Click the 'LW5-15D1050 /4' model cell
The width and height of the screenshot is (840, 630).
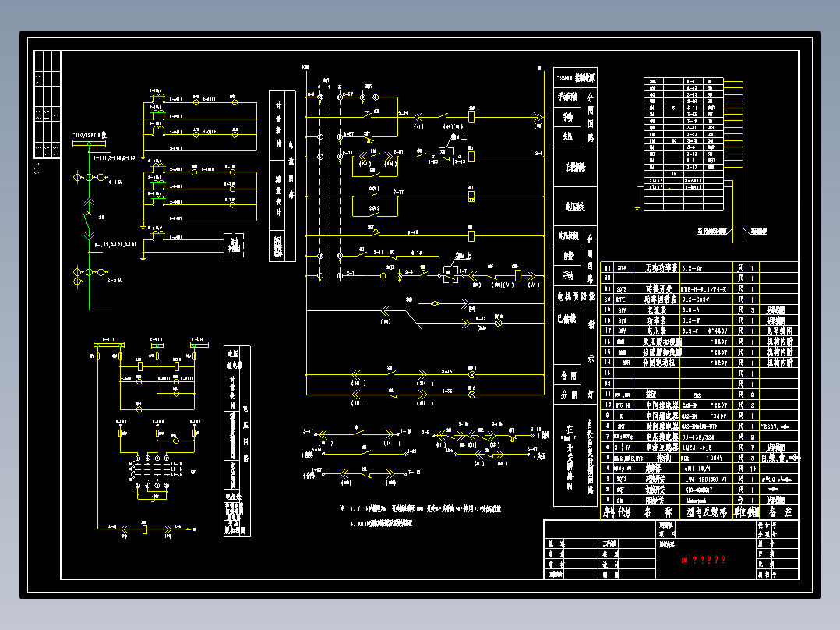pyautogui.click(x=705, y=480)
